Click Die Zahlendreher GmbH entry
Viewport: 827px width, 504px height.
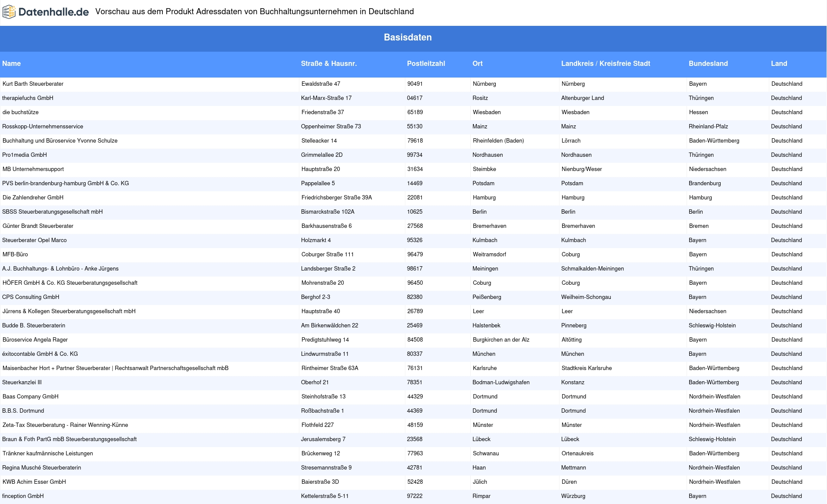[33, 197]
